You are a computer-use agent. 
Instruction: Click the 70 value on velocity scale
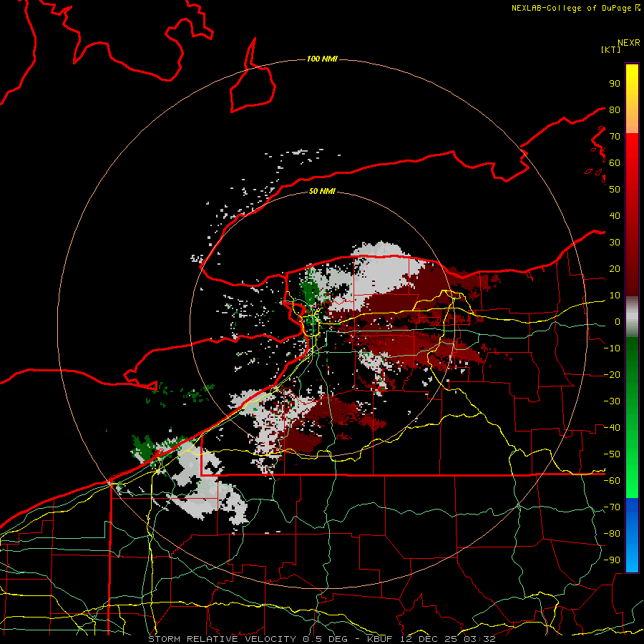click(615, 137)
